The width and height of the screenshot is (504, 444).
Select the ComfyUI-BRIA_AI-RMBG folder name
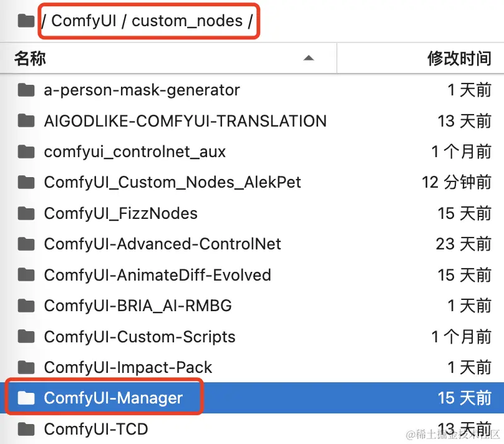tap(138, 306)
